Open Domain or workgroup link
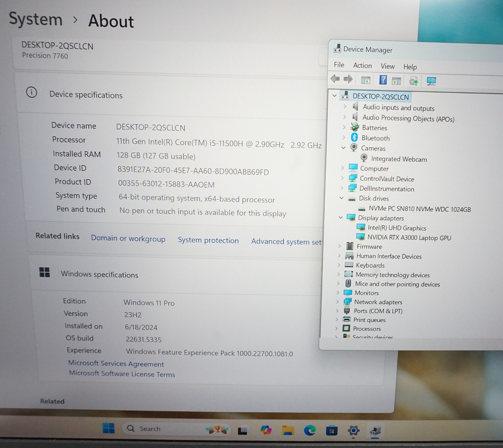Screen dimensions: 503x448 tap(128, 238)
